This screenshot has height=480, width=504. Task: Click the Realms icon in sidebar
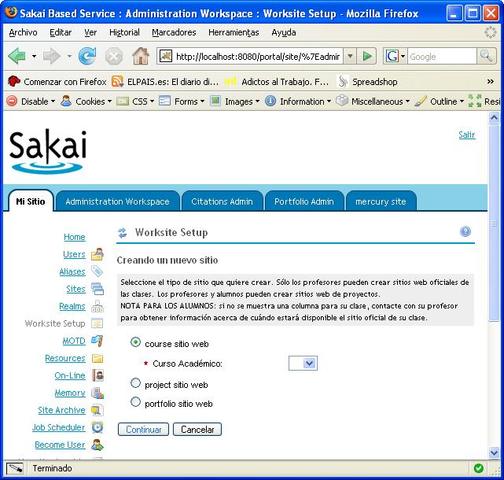(x=97, y=306)
